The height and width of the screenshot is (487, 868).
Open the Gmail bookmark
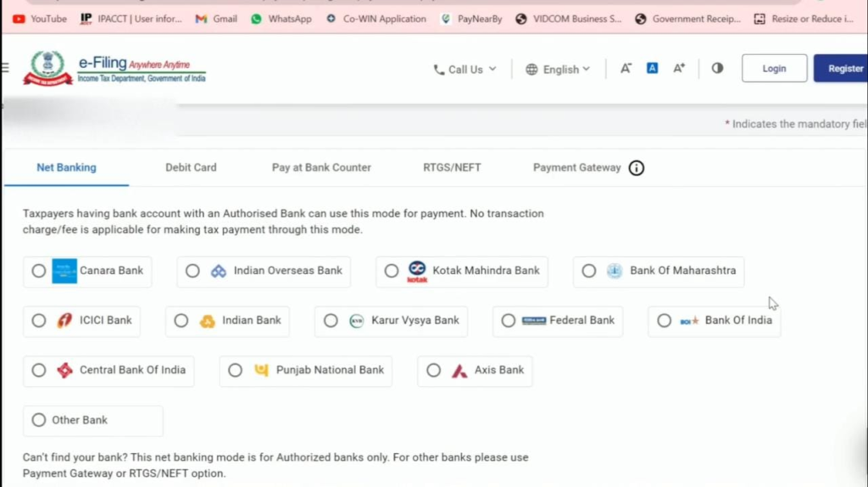click(x=216, y=19)
